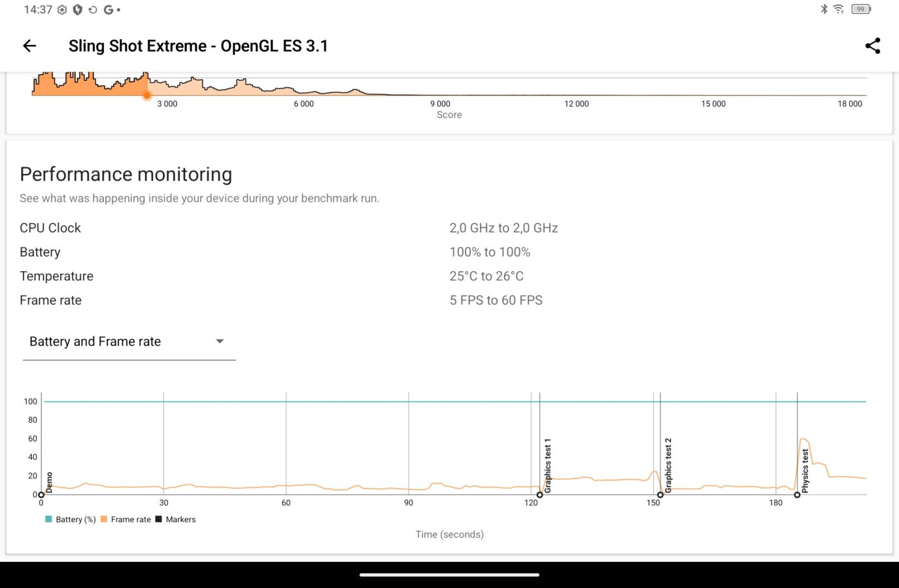The height and width of the screenshot is (588, 899).
Task: Tap the bottom navigation gesture bar
Action: click(x=449, y=575)
